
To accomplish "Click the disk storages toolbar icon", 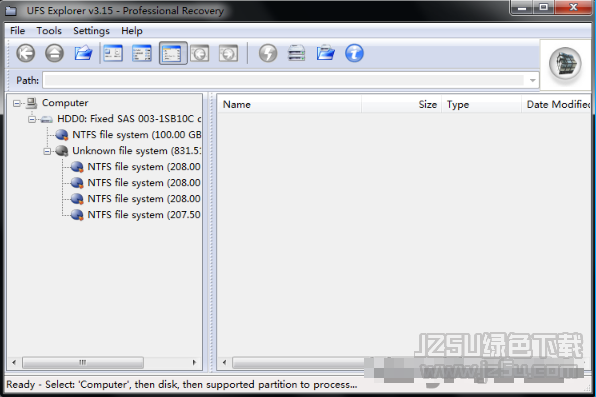I will tap(296, 53).
